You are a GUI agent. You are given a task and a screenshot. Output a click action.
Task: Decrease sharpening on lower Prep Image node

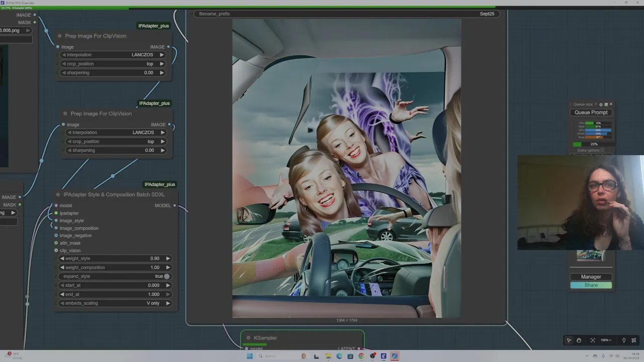click(x=69, y=150)
